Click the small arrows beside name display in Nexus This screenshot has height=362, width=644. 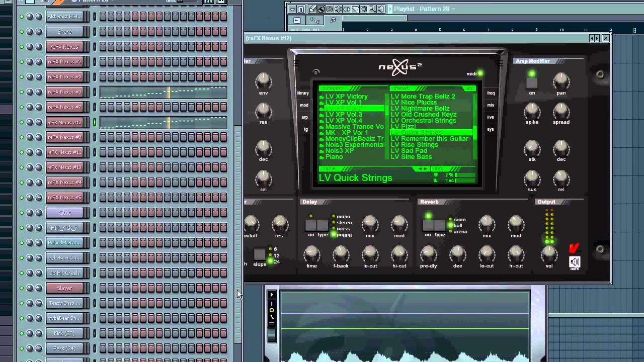pyautogui.click(x=421, y=169)
